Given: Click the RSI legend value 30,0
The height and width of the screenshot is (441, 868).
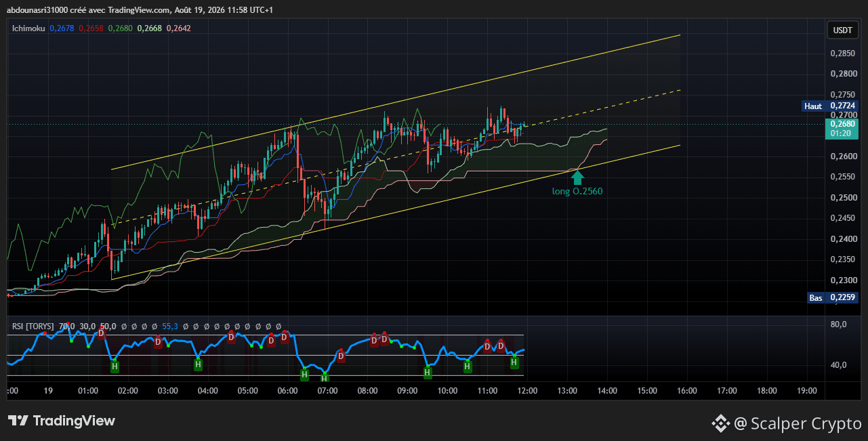Looking at the screenshot, I should pyautogui.click(x=87, y=327).
